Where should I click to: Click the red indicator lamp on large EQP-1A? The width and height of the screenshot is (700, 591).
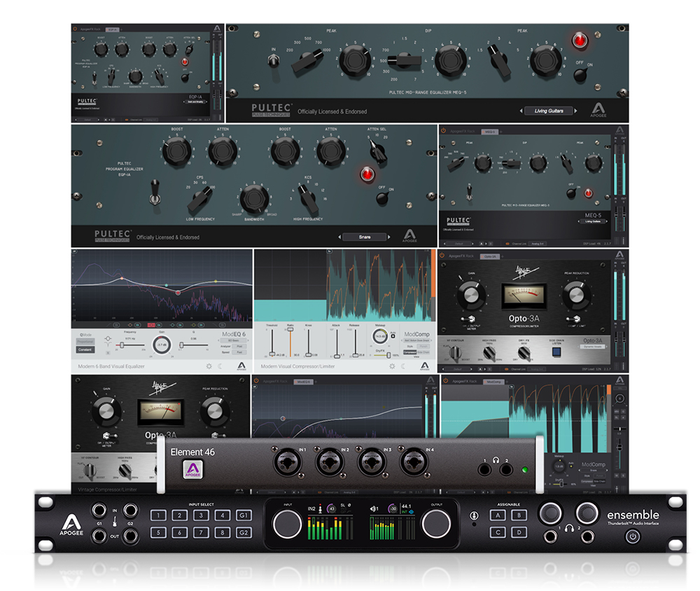[367, 174]
